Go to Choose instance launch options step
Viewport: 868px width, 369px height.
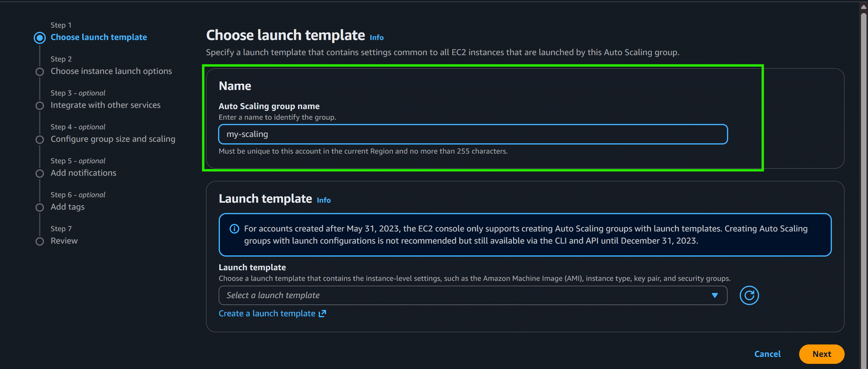coord(111,71)
